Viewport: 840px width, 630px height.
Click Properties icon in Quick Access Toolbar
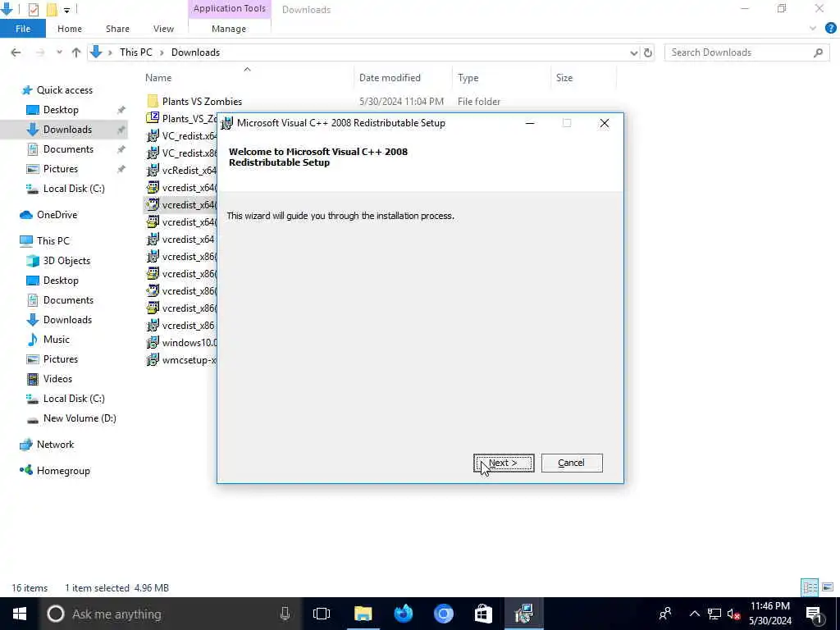pyautogui.click(x=33, y=9)
